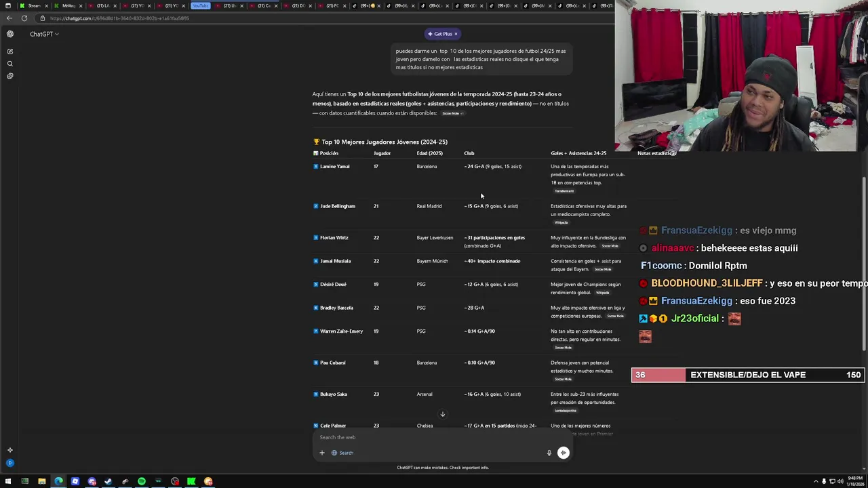The image size is (868, 488).
Task: Open the Windows Start button
Action: point(8,481)
